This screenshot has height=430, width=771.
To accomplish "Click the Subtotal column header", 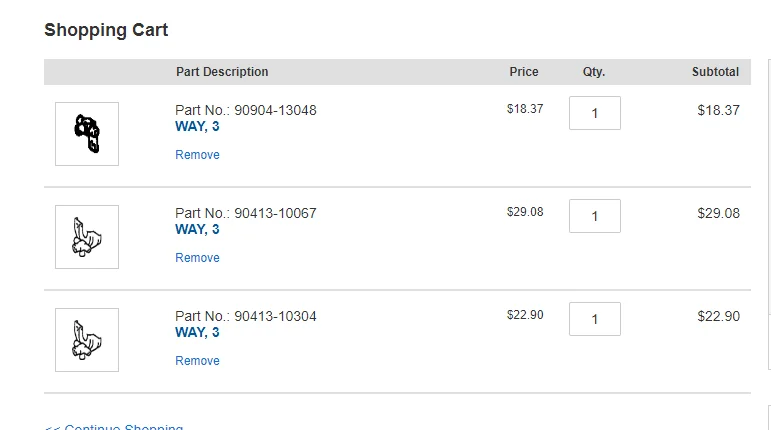I will [x=715, y=72].
